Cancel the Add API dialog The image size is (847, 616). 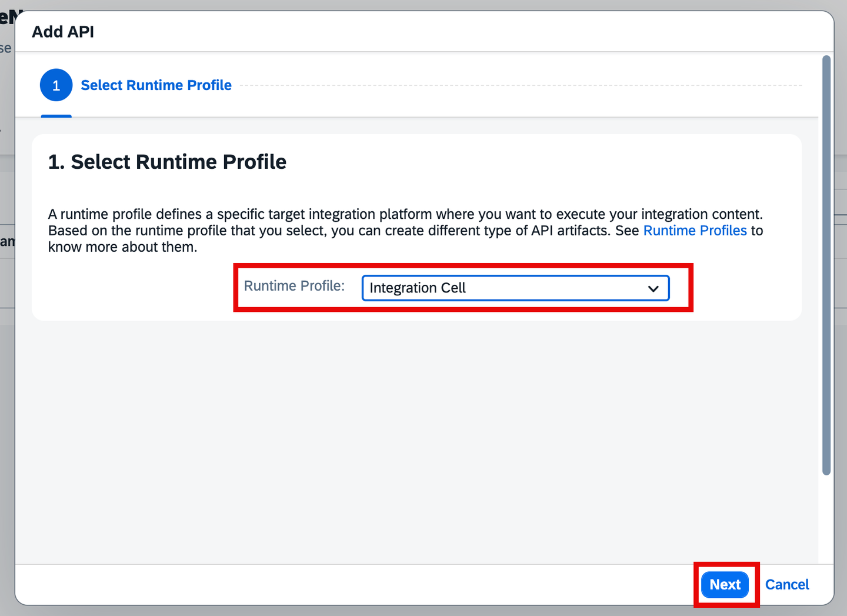pos(787,584)
